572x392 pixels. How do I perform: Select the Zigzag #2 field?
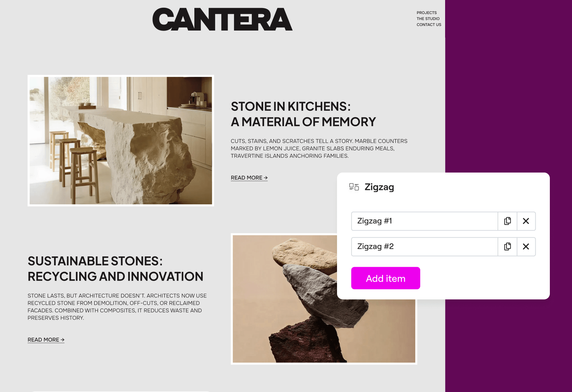click(x=424, y=247)
